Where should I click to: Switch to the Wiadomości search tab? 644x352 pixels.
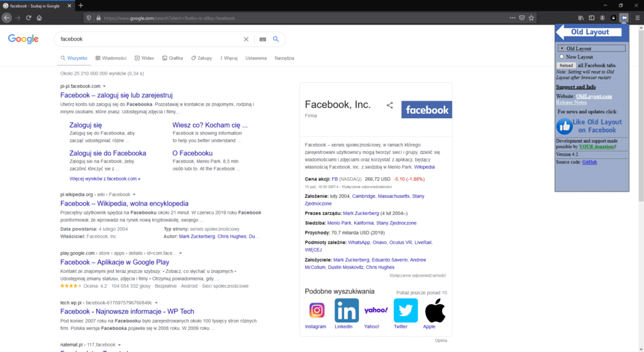[111, 58]
